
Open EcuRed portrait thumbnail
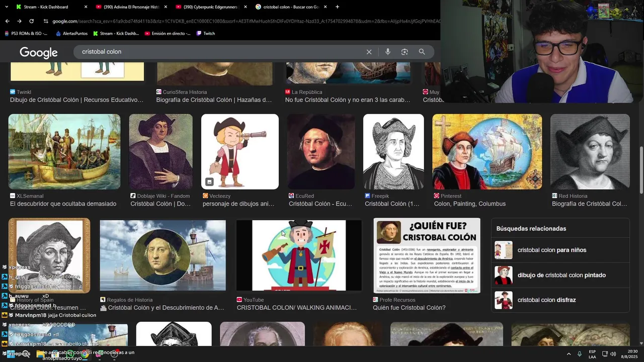coord(321,151)
